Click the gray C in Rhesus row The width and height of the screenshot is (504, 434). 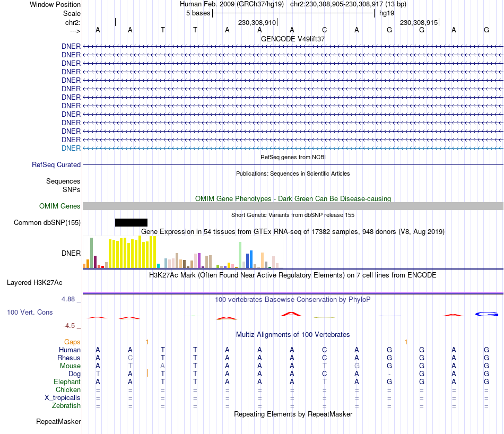(130, 358)
